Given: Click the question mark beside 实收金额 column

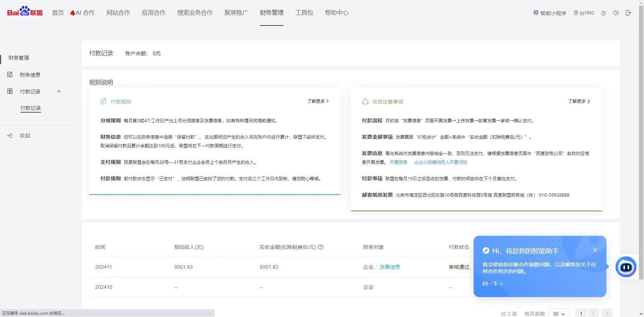Looking at the screenshot, I should pyautogui.click(x=321, y=247).
